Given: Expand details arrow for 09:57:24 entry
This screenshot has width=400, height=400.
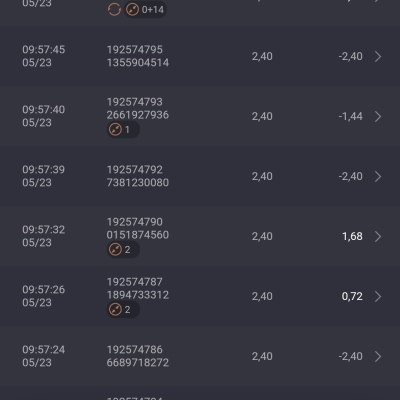Looking at the screenshot, I should [378, 356].
